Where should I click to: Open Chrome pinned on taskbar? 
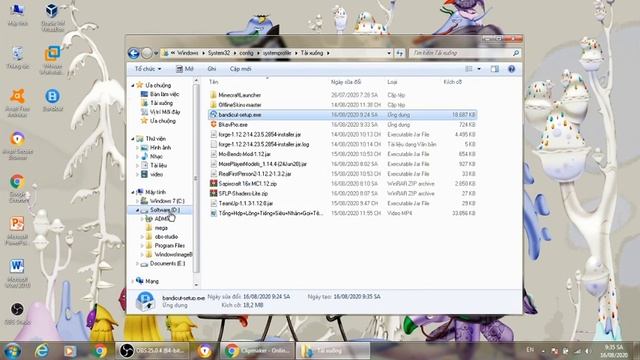(99, 351)
